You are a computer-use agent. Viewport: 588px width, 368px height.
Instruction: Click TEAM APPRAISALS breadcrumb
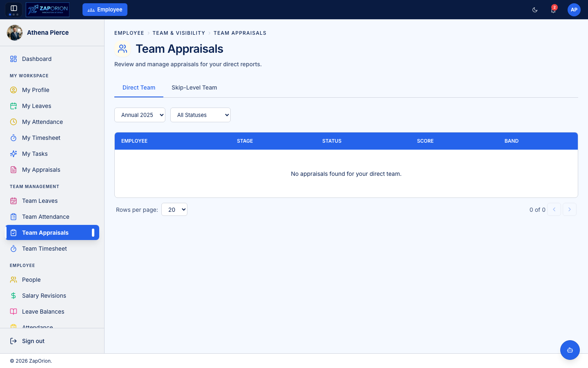(x=240, y=33)
